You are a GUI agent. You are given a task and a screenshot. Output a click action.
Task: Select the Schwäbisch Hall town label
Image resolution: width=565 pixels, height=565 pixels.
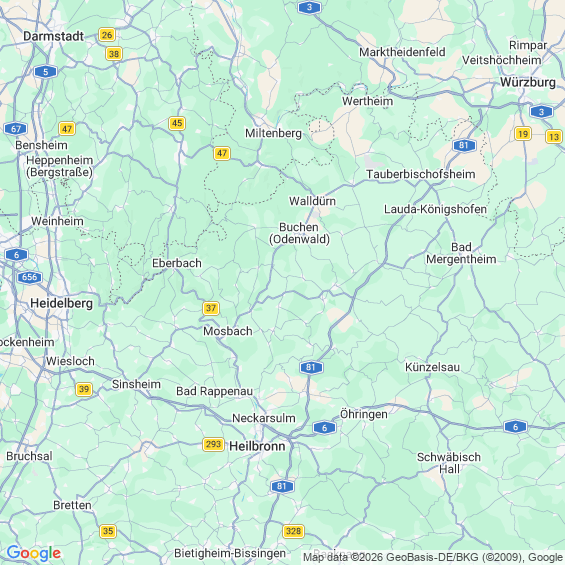point(449,463)
